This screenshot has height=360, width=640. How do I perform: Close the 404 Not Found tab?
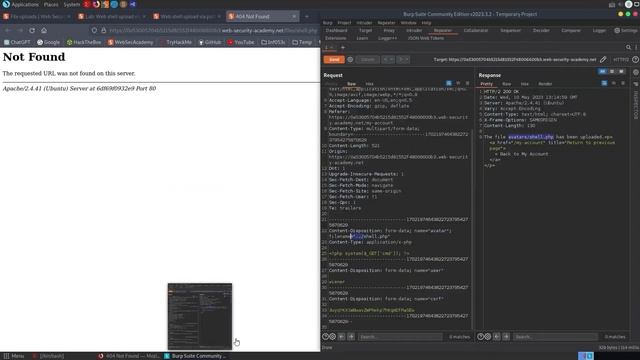[294, 16]
